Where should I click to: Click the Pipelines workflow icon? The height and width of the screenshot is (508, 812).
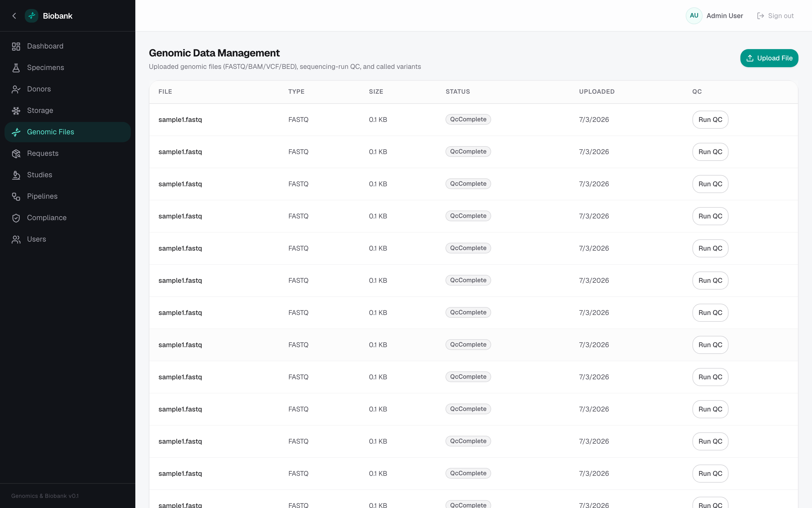pos(16,196)
